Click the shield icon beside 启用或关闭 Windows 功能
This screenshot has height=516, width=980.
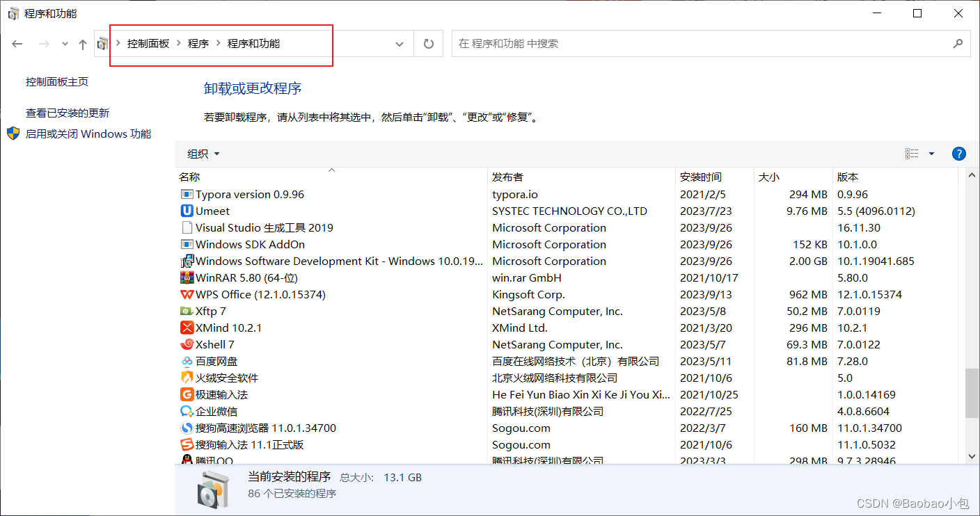pos(13,134)
